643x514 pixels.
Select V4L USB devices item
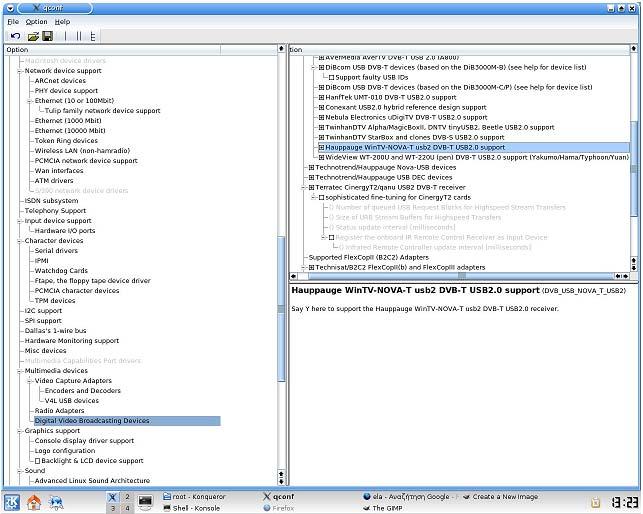72,401
